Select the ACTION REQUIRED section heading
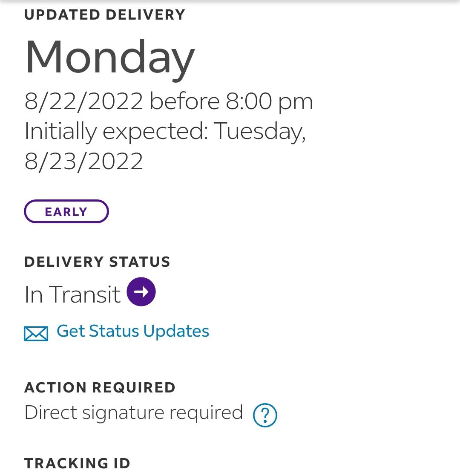The height and width of the screenshot is (476, 460). [101, 387]
